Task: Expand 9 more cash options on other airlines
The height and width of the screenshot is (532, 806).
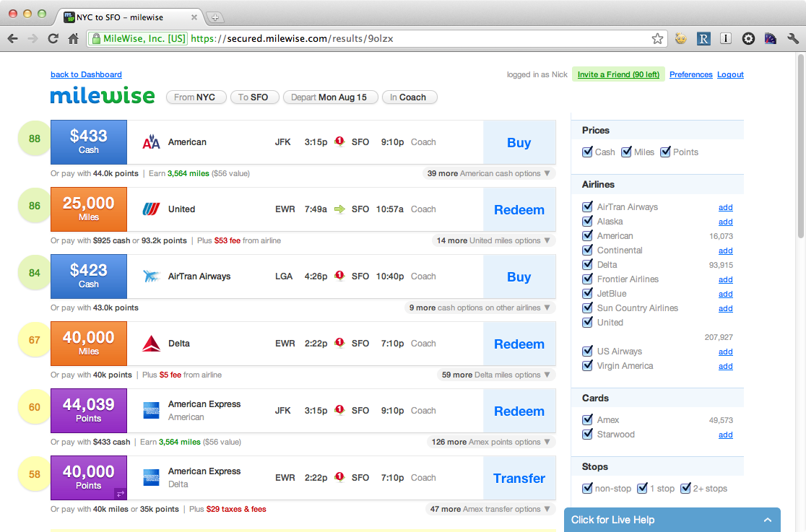Action: 480,308
